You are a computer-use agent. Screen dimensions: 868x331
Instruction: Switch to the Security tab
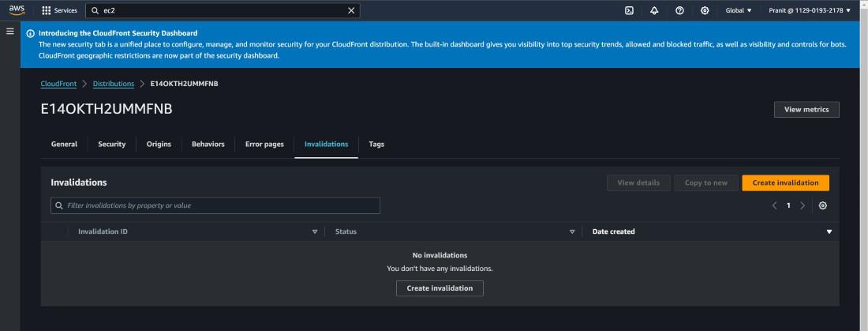pyautogui.click(x=112, y=144)
